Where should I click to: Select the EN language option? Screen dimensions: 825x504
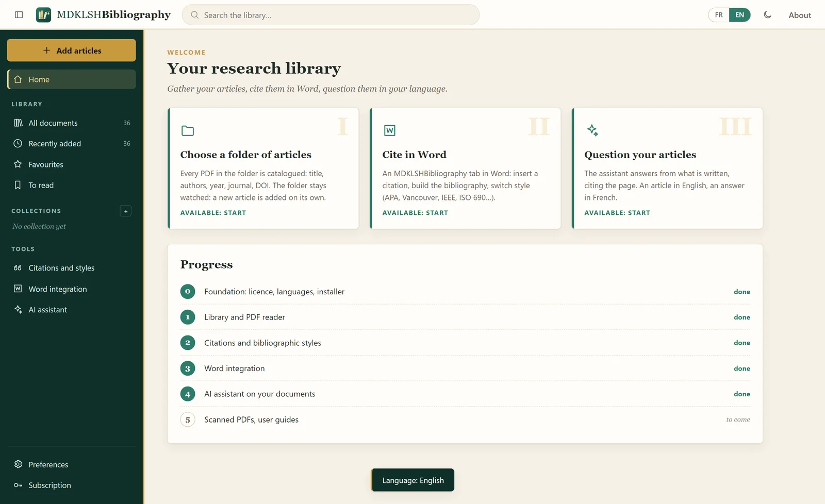[x=740, y=15]
